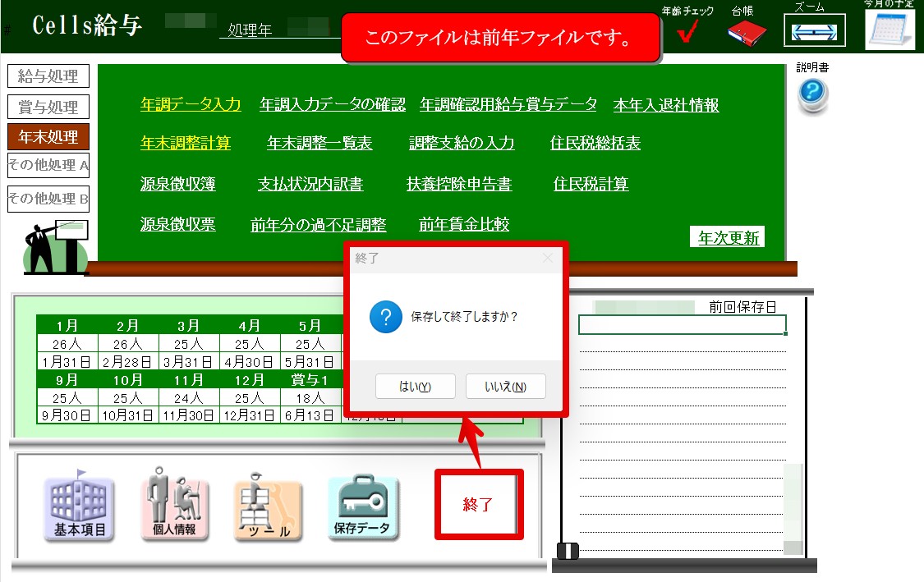Open 扶養控除申告書 link
This screenshot has width=924, height=582.
459,184
